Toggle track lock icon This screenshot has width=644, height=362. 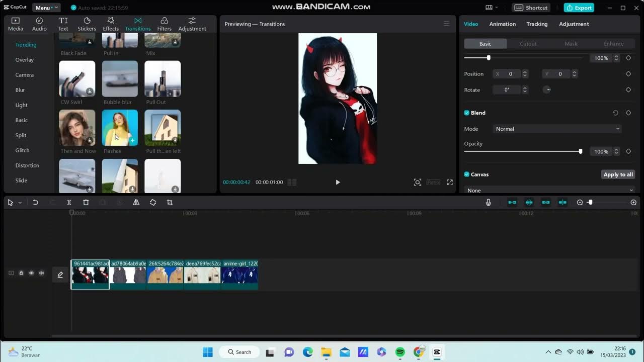(21, 273)
